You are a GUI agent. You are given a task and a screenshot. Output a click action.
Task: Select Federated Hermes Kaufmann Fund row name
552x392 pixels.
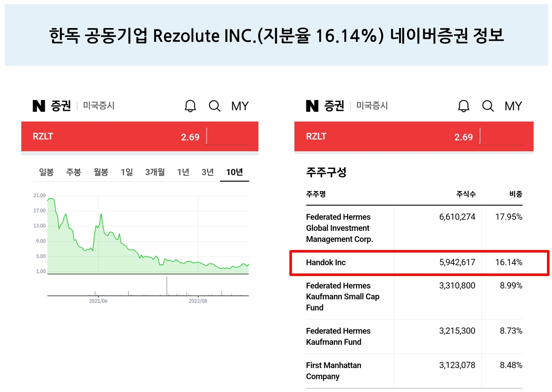[x=338, y=336]
